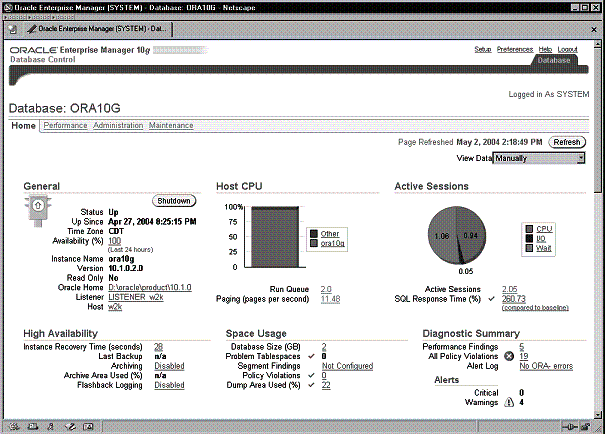Click the SQL Response Time 260.73 link
Image resolution: width=605 pixels, height=434 pixels.
[514, 299]
